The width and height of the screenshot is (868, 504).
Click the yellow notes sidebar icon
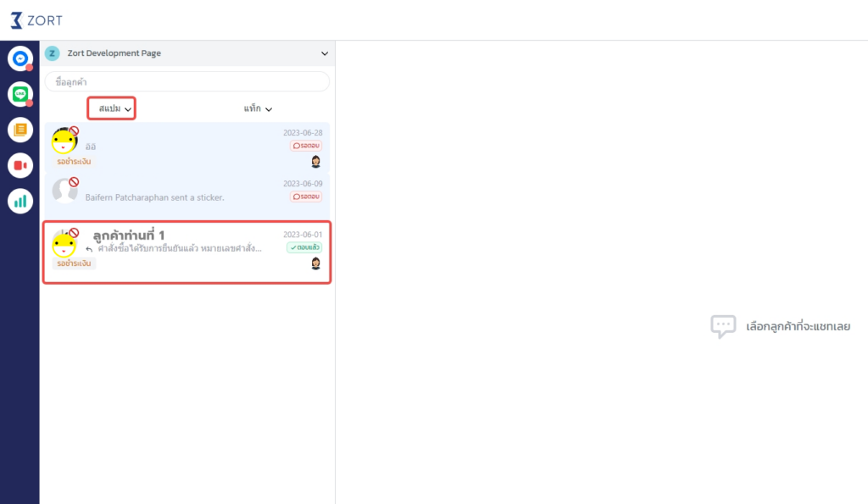(19, 130)
